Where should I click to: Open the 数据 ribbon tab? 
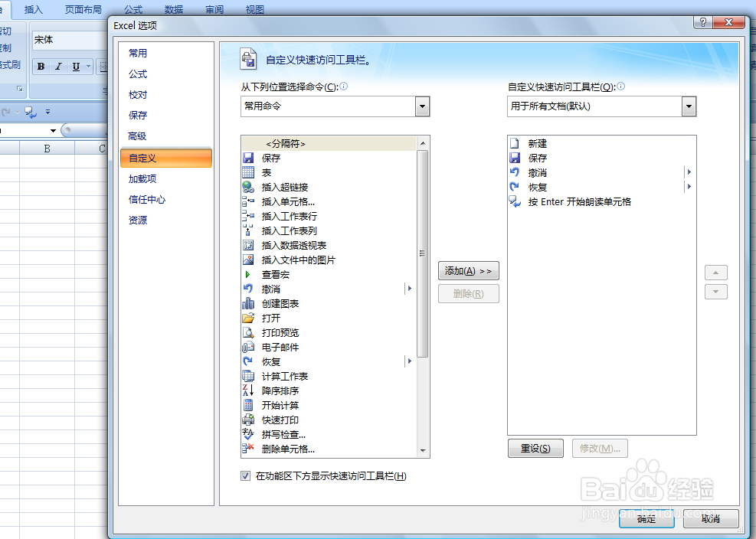[174, 10]
